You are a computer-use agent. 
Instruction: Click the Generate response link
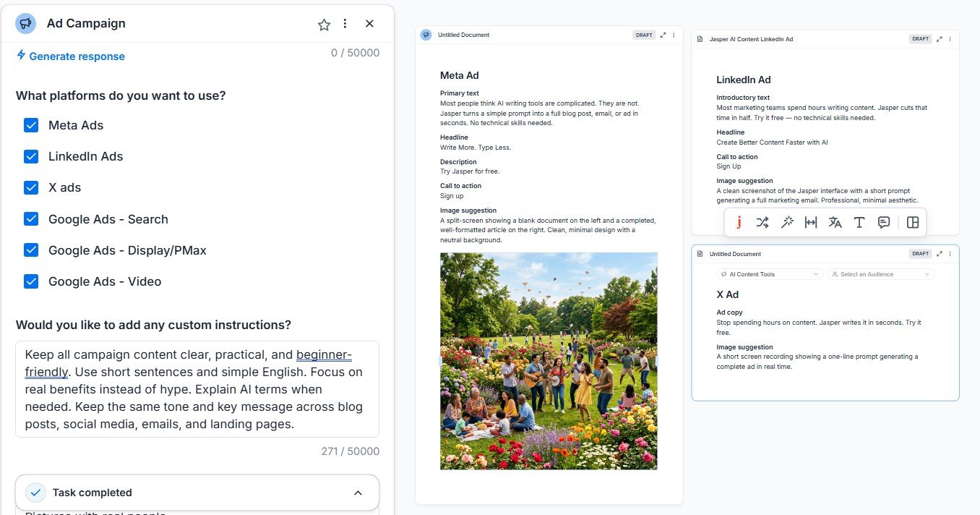click(70, 56)
